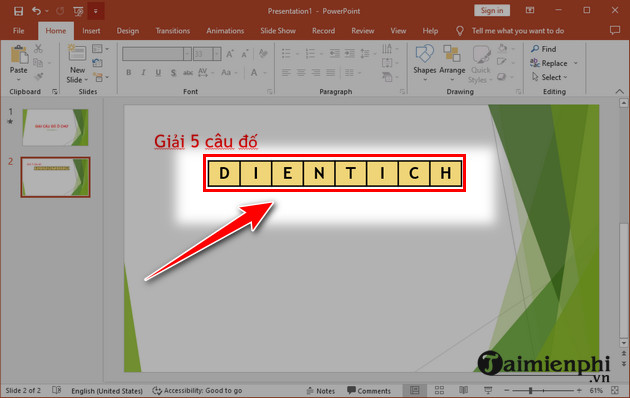Switch to Reading View
Viewport: 630px width, 398px height.
[x=463, y=390]
